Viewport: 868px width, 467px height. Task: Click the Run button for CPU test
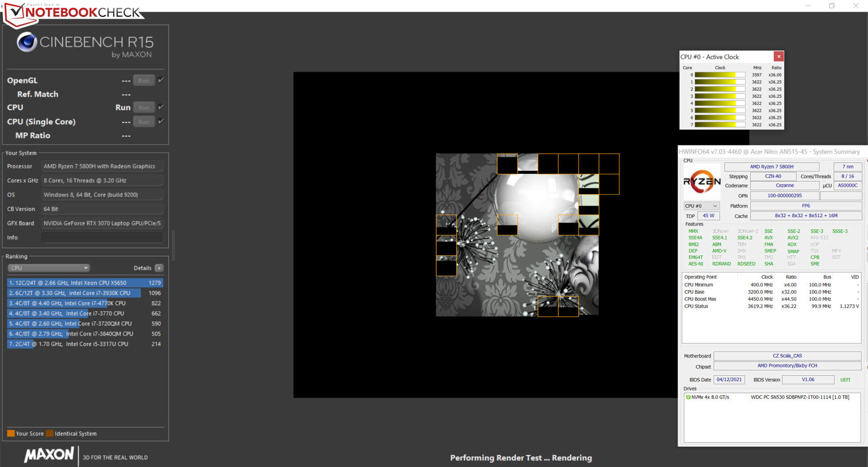pyautogui.click(x=144, y=108)
